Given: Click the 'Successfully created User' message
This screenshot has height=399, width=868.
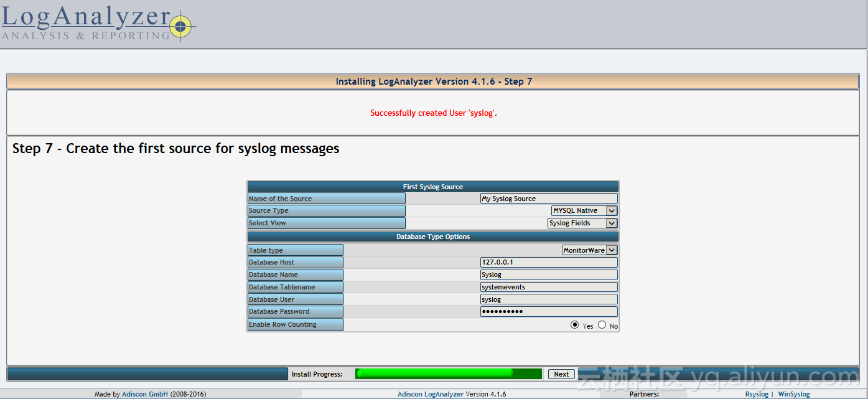Looking at the screenshot, I should point(434,113).
